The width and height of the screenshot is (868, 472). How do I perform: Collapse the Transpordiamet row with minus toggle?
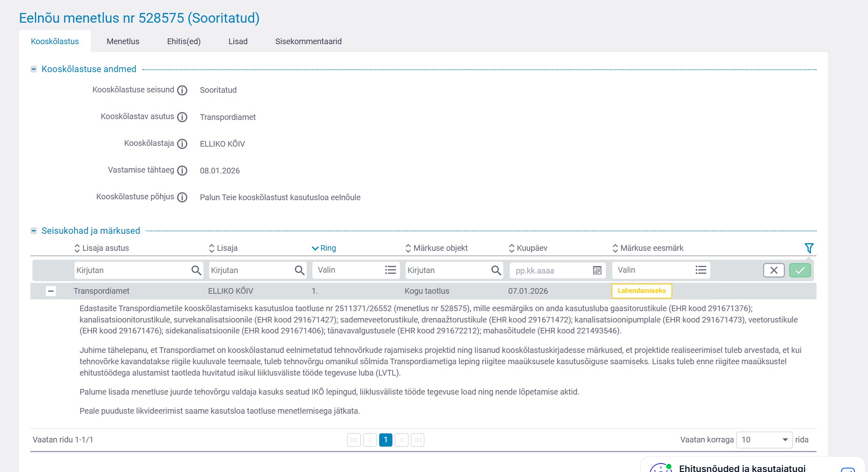click(x=51, y=291)
